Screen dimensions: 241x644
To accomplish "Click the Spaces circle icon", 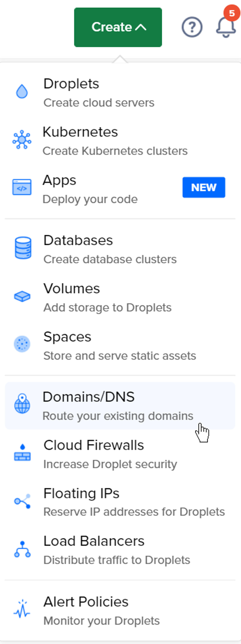I will [22, 344].
